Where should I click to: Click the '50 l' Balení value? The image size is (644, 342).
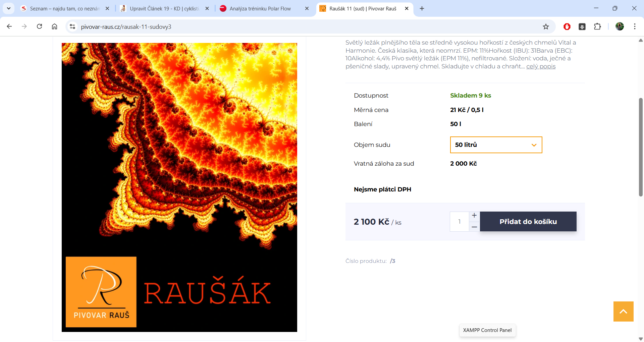tap(455, 124)
